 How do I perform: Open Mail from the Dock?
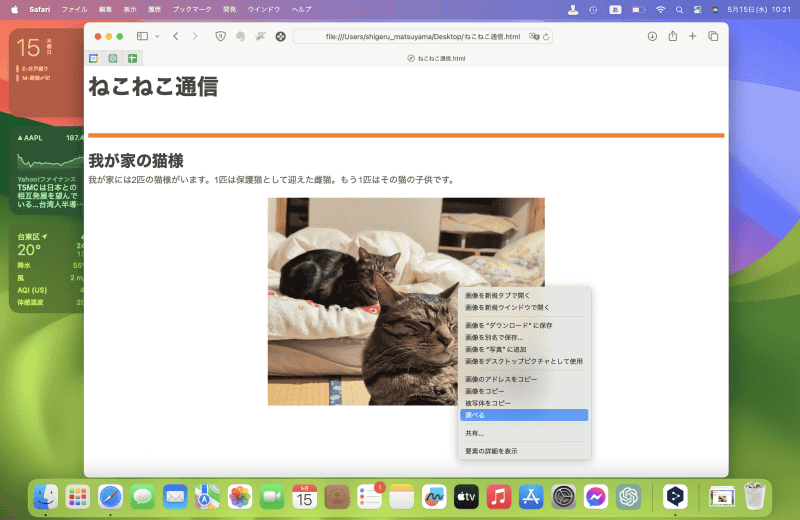coord(175,497)
